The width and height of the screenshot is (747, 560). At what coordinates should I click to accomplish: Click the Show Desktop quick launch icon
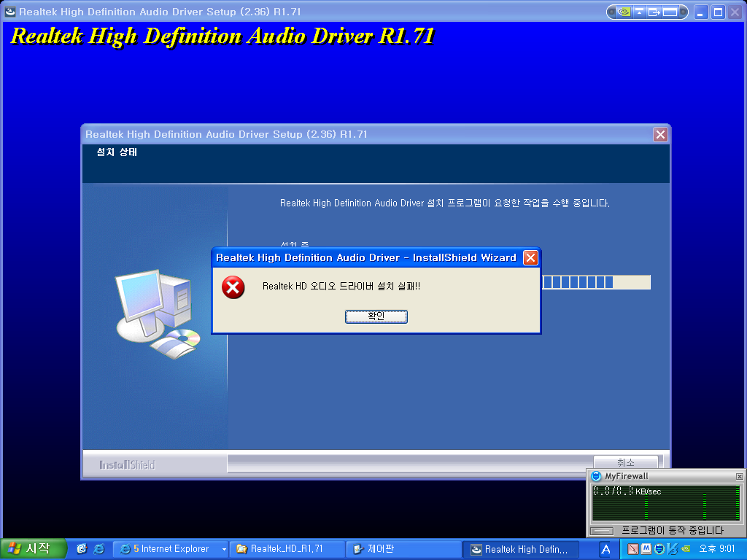coord(82,549)
